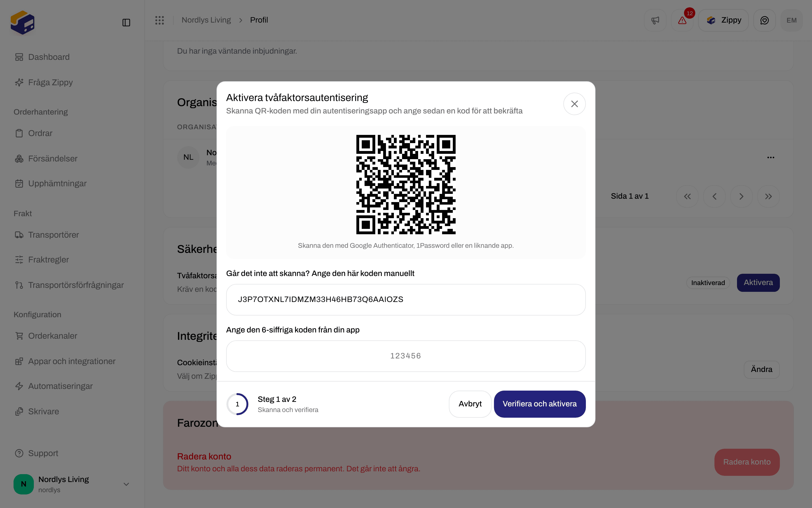Viewport: 812px width, 508px height.
Task: Click the Inaktiverad status badge
Action: click(708, 283)
